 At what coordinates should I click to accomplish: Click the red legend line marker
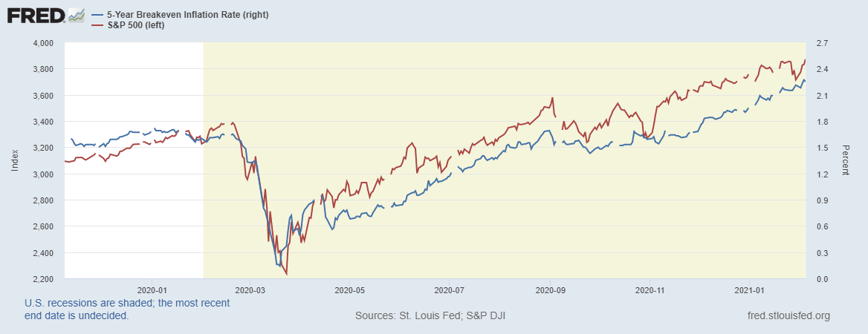click(97, 25)
